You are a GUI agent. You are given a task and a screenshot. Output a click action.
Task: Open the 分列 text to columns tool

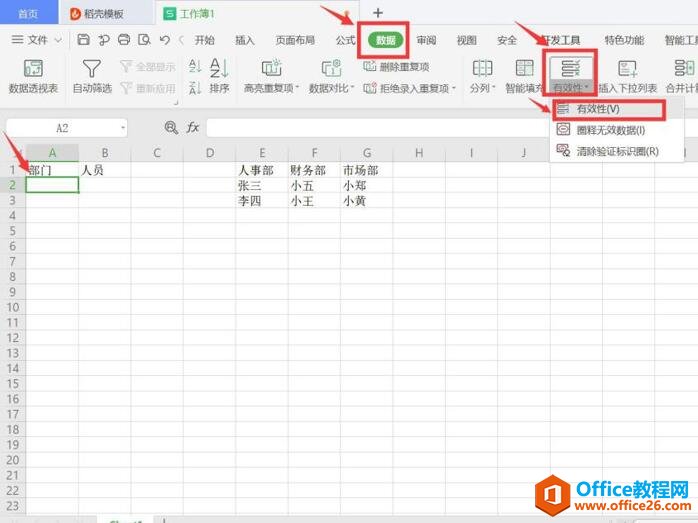[482, 77]
